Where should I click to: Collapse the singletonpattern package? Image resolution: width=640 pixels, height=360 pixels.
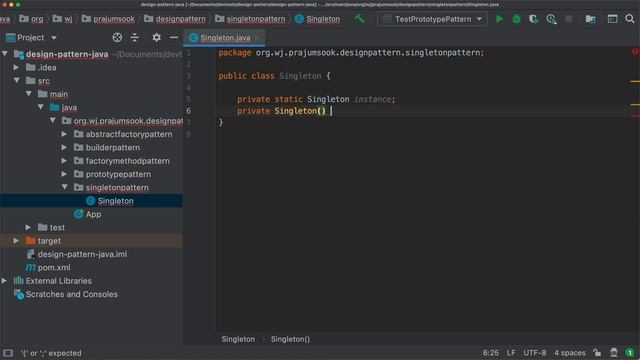pyautogui.click(x=65, y=187)
